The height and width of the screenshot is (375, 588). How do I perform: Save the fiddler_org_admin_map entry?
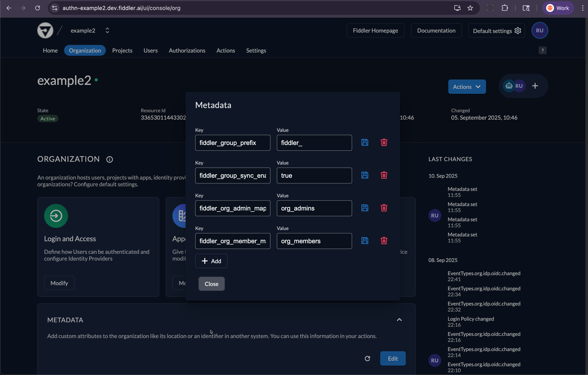pyautogui.click(x=365, y=208)
